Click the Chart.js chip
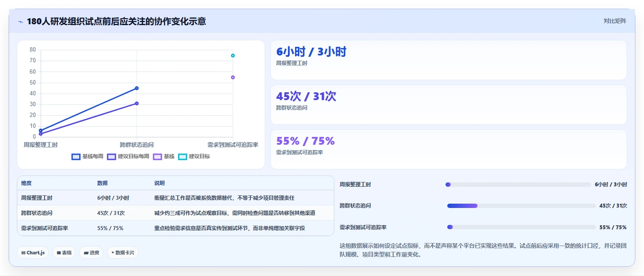 point(33,253)
